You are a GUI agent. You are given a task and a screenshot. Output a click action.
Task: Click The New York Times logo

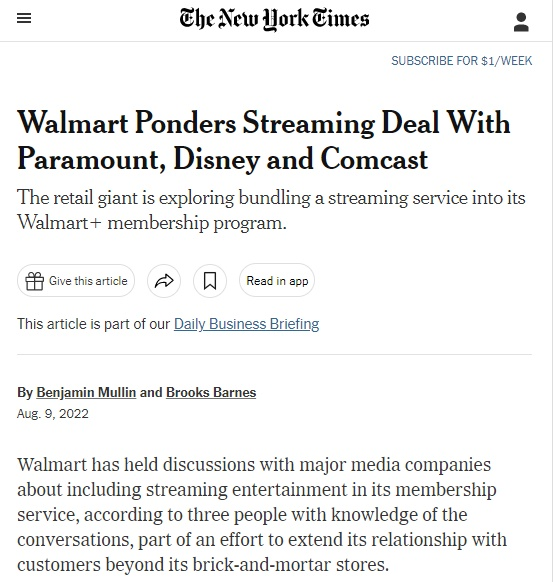274,19
